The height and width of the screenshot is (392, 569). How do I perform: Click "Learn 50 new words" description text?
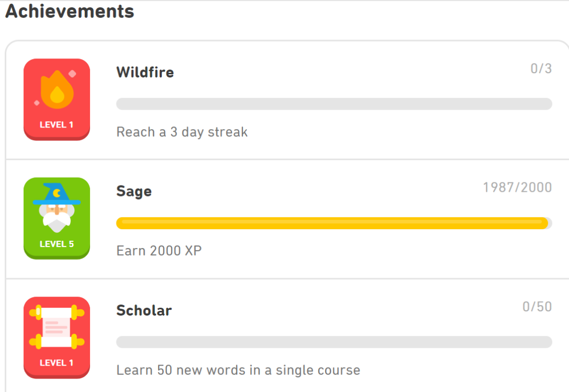click(x=238, y=370)
